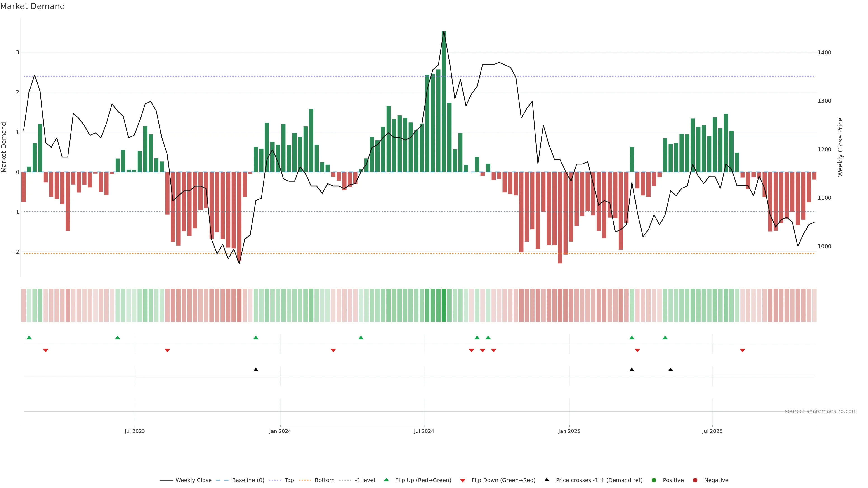Screen dimensions: 868x488
Task: Click the green Flip Up triangle in legend
Action: point(386,480)
